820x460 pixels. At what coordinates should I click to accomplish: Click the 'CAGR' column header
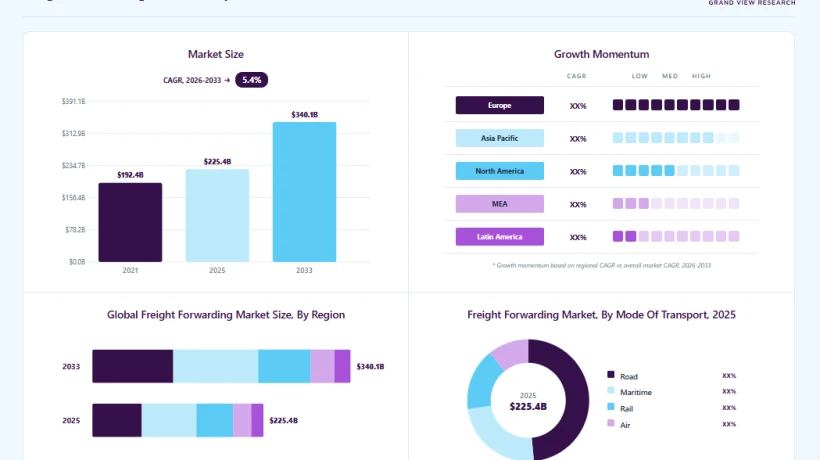[x=576, y=76]
